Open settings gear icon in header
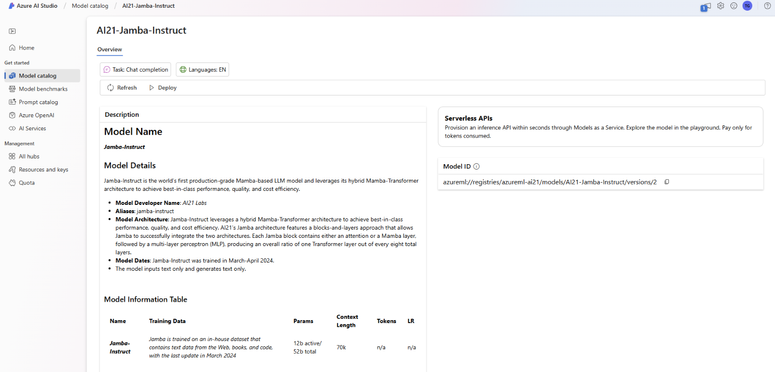Screen dimensions: 775x372 pyautogui.click(x=721, y=6)
